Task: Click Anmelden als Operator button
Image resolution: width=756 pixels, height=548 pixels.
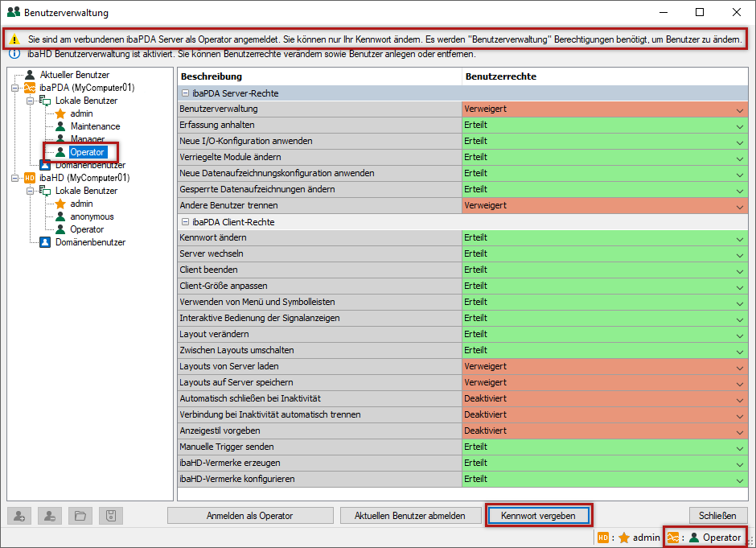Action: [x=249, y=516]
